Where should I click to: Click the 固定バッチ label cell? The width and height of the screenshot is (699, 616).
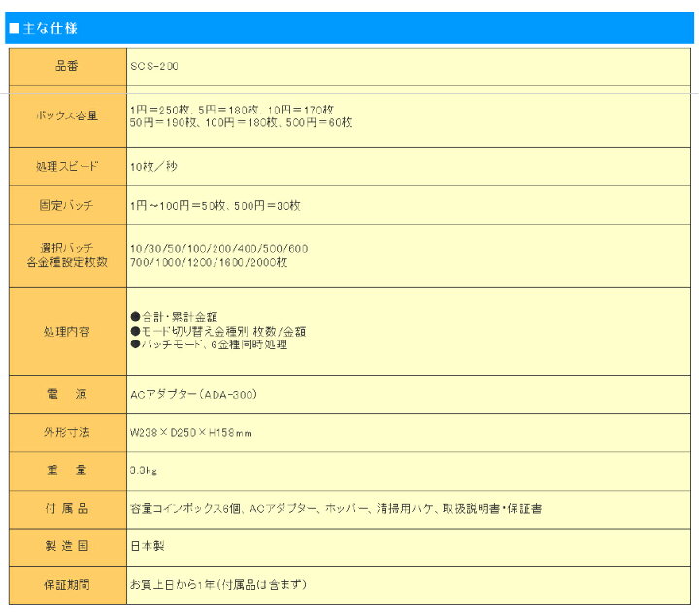click(x=68, y=206)
